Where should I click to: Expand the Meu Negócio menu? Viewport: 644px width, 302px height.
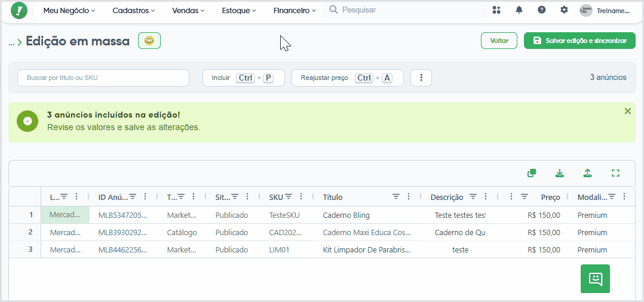69,11
